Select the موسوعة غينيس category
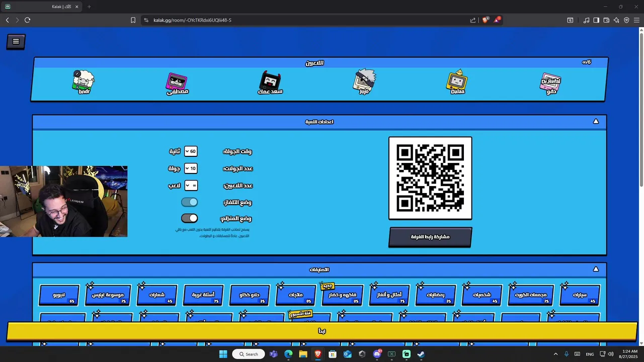This screenshot has height=362, width=644. [x=108, y=295]
